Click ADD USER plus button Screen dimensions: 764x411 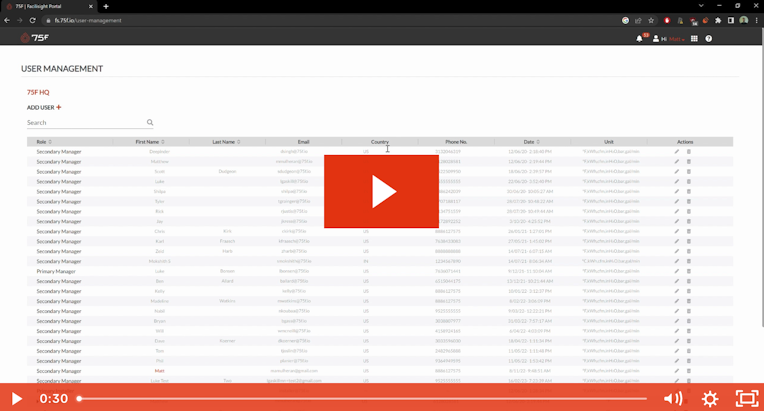click(44, 107)
